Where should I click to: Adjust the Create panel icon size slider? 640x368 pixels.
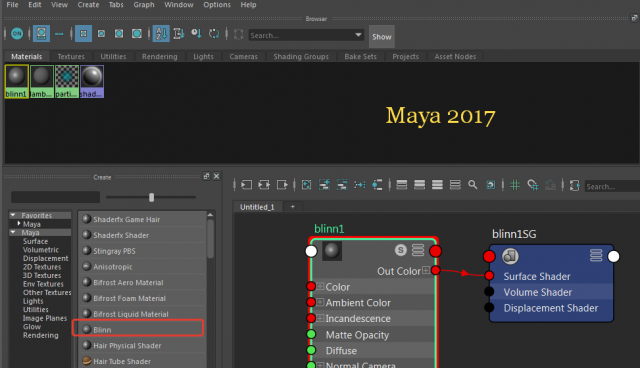click(x=151, y=197)
